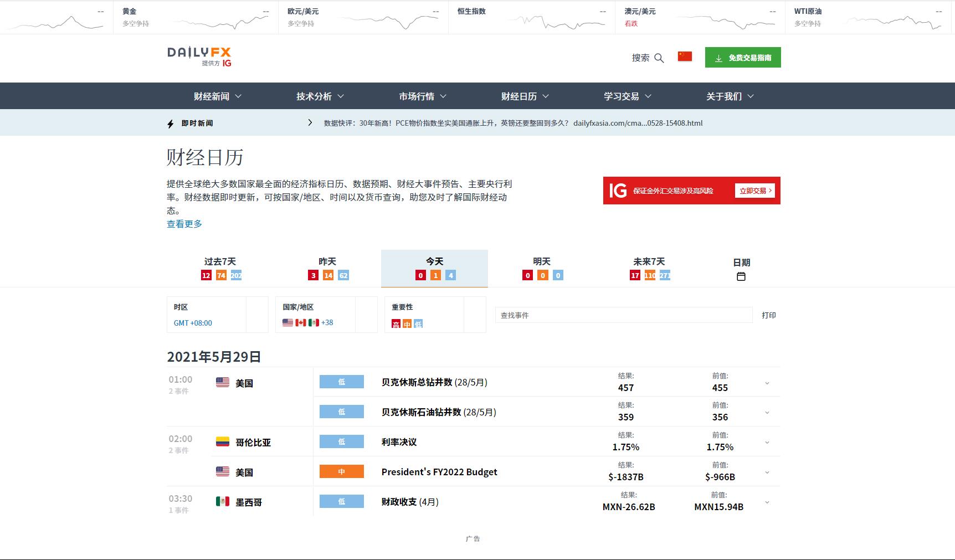The image size is (955, 560).
Task: Toggle the medium importance filter
Action: [407, 324]
